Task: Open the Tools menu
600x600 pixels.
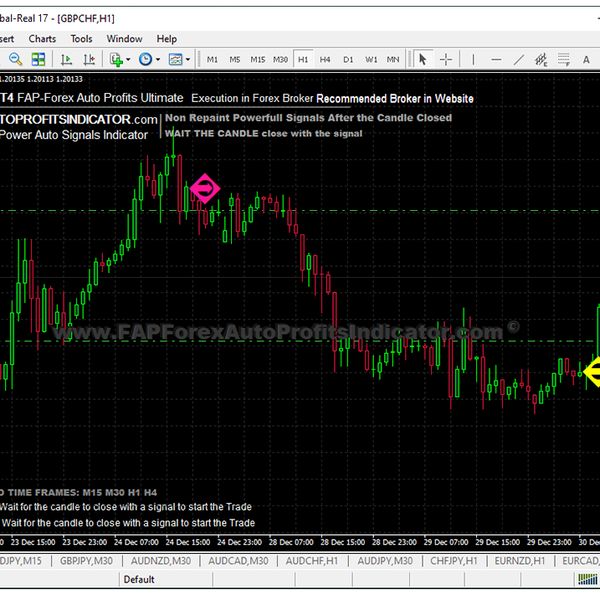Action: [x=81, y=39]
